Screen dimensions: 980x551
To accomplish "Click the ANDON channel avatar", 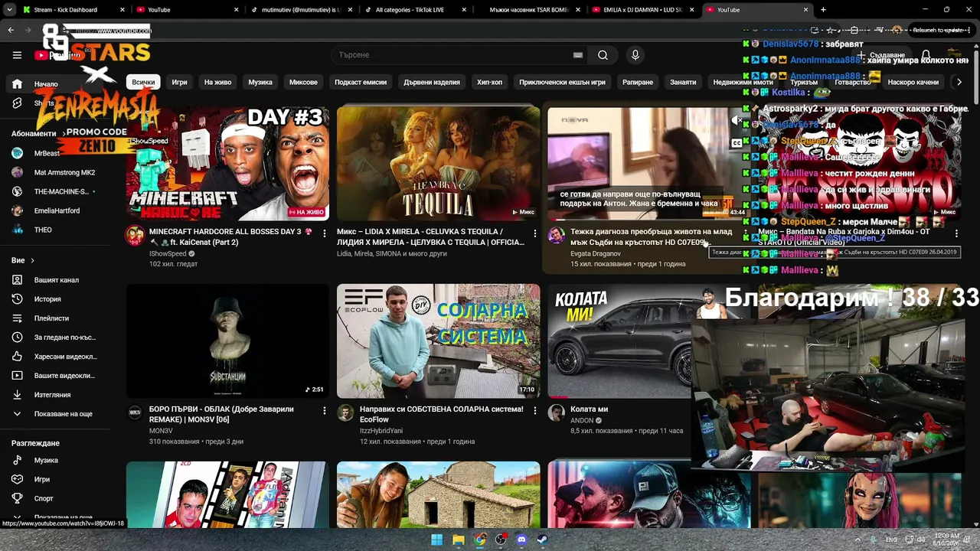I will tap(557, 412).
